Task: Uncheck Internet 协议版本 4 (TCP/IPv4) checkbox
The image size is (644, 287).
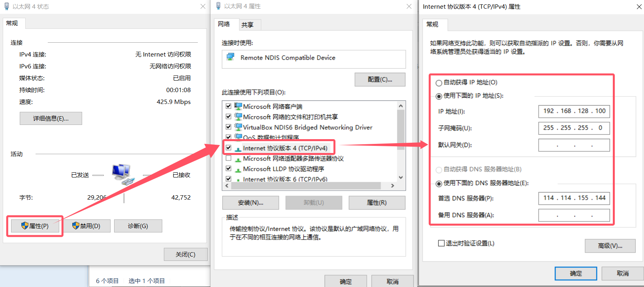Action: click(228, 148)
